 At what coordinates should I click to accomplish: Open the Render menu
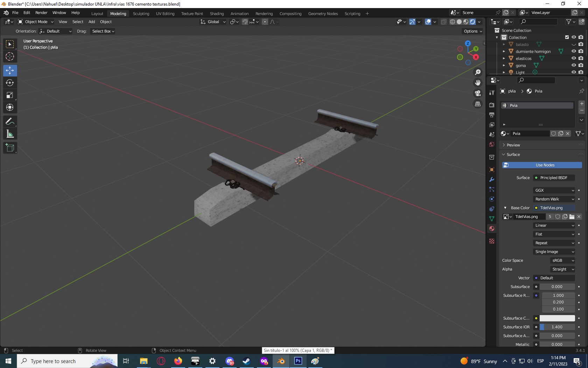(x=41, y=13)
